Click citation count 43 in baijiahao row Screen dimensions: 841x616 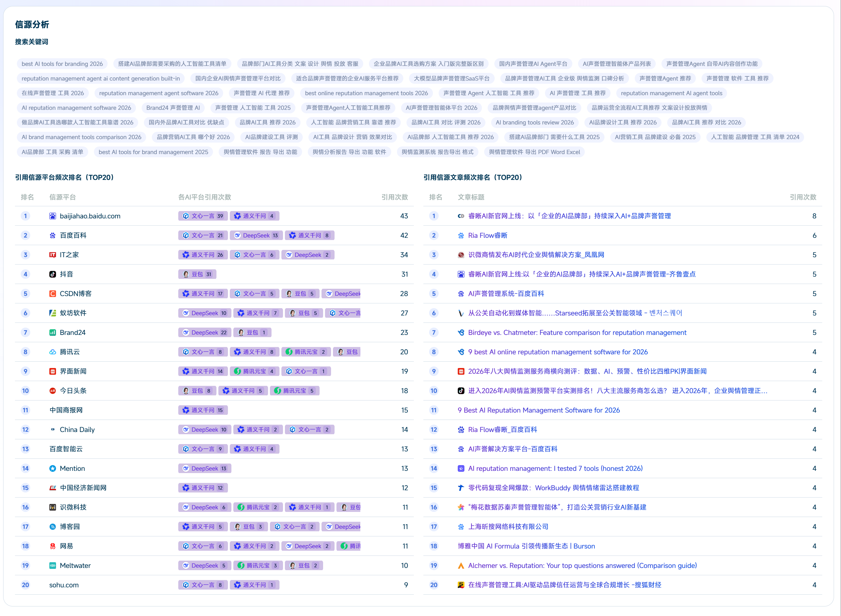coord(404,216)
